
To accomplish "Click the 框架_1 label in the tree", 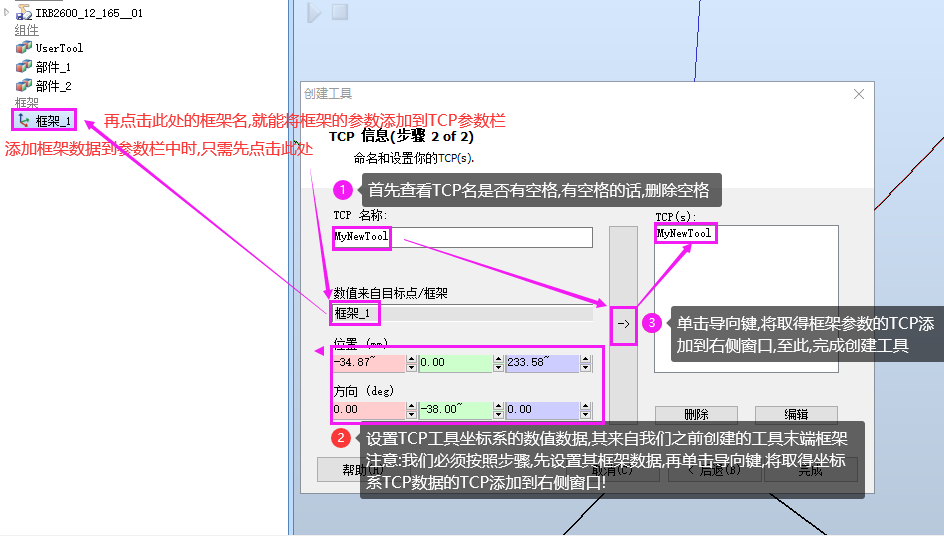I will coord(53,121).
